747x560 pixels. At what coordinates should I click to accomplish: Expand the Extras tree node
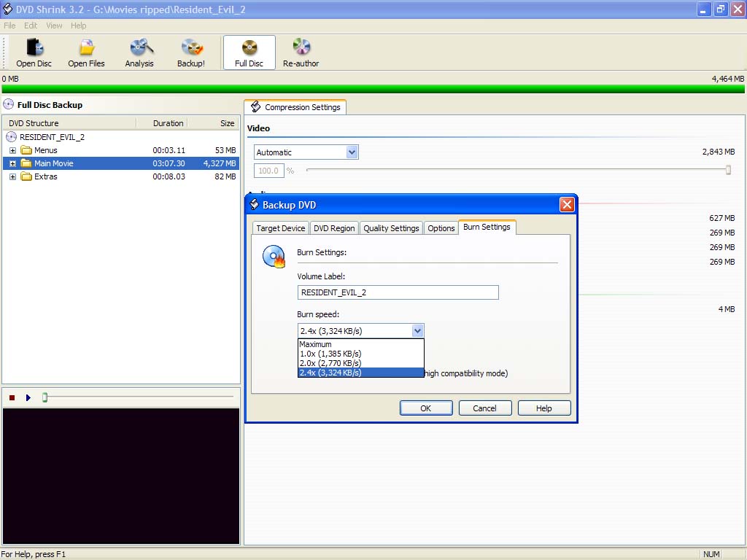click(13, 176)
